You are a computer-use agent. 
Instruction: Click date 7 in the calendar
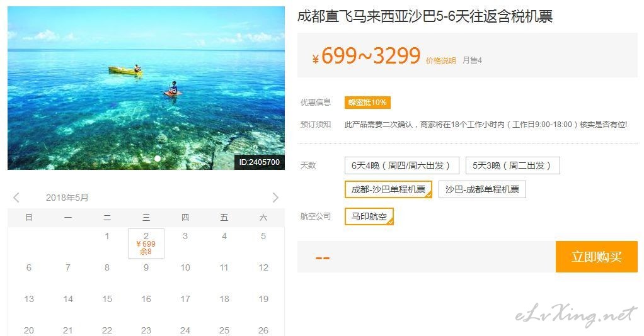pos(68,267)
